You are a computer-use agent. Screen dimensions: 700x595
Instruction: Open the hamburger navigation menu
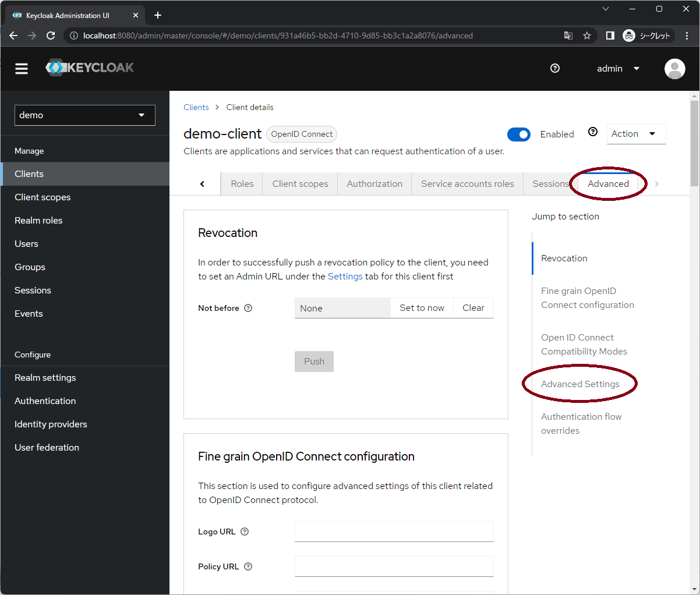click(22, 68)
